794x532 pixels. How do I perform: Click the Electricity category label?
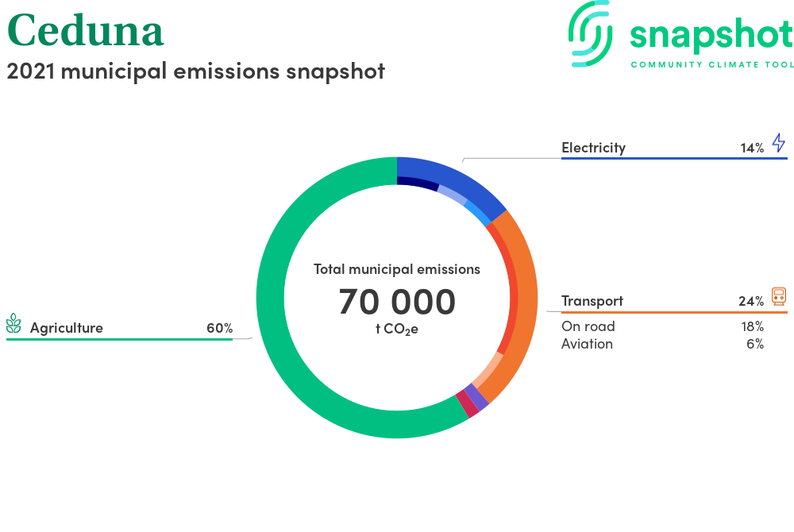click(593, 148)
